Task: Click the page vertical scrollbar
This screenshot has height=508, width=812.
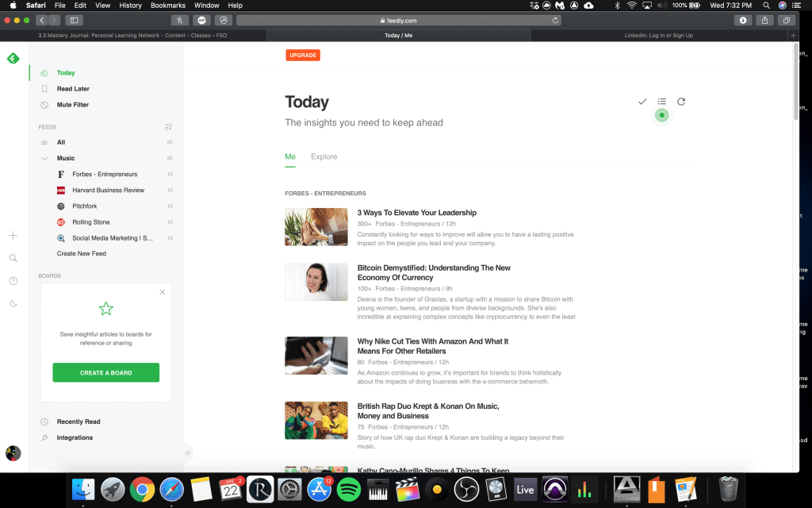Action: 795,79
